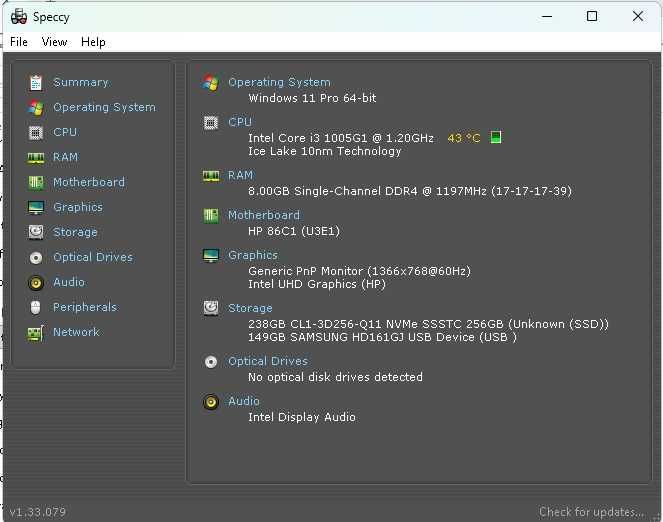Click the Optical Drives disc icon in sidebar

(x=36, y=257)
